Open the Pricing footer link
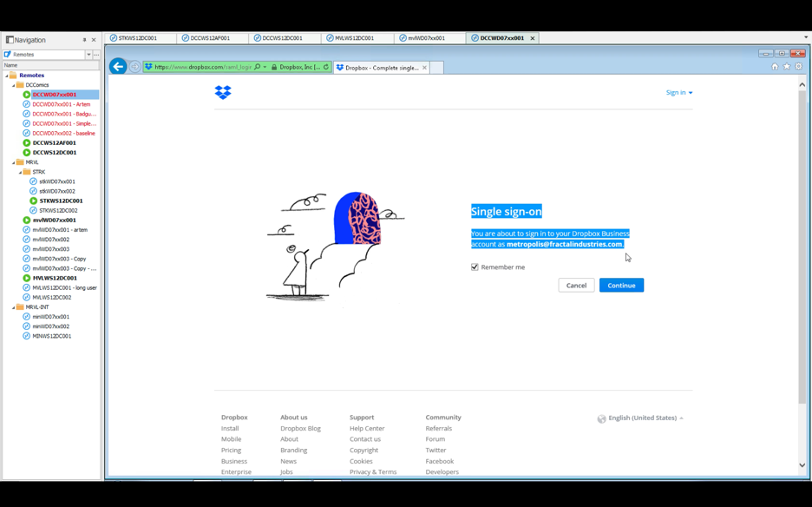Image resolution: width=812 pixels, height=507 pixels. tap(231, 450)
